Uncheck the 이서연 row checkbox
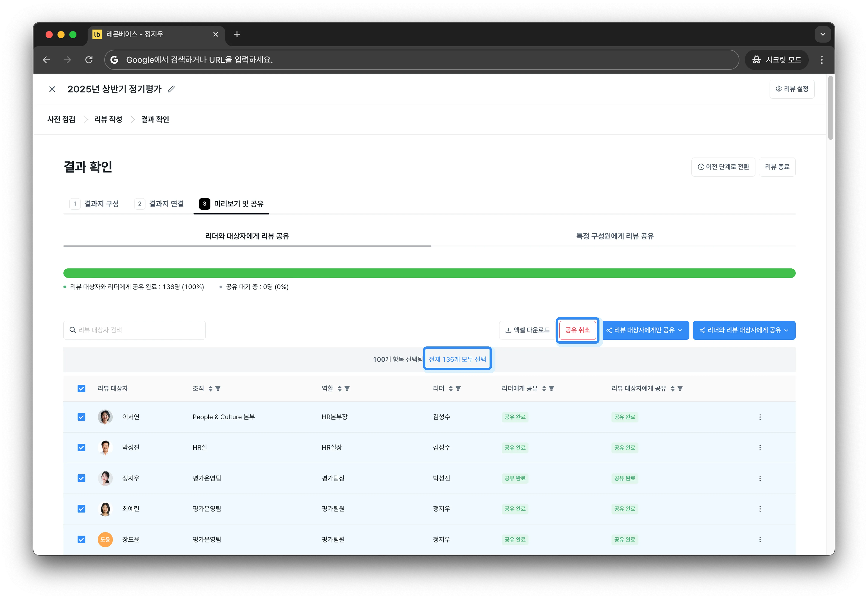This screenshot has height=599, width=868. (x=81, y=417)
